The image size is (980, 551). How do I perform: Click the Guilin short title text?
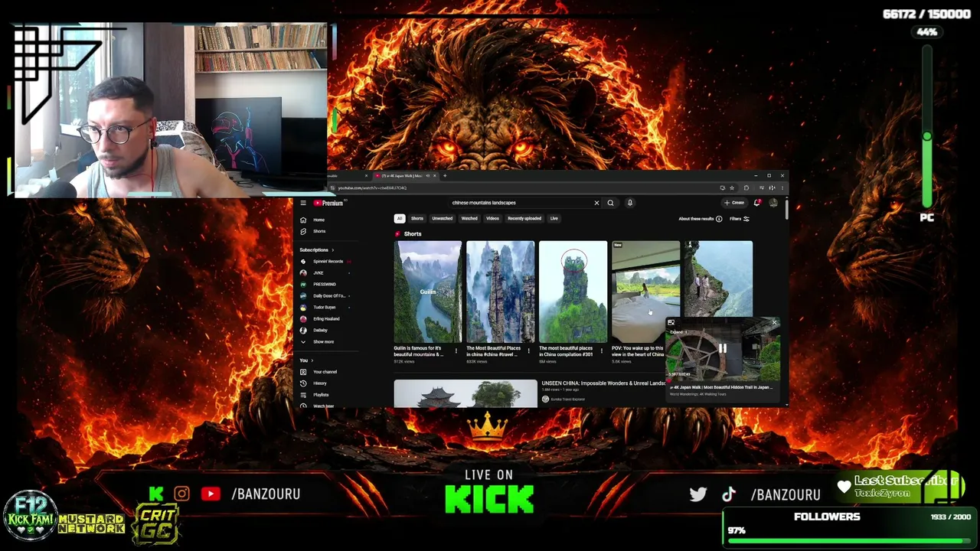418,351
